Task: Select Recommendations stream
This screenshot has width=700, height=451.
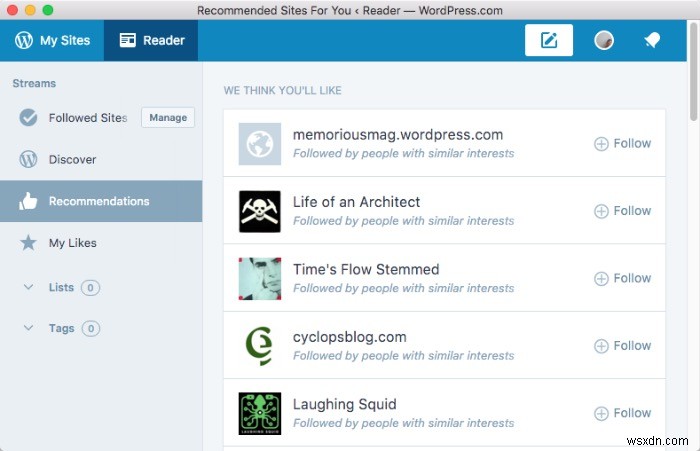Action: point(101,201)
